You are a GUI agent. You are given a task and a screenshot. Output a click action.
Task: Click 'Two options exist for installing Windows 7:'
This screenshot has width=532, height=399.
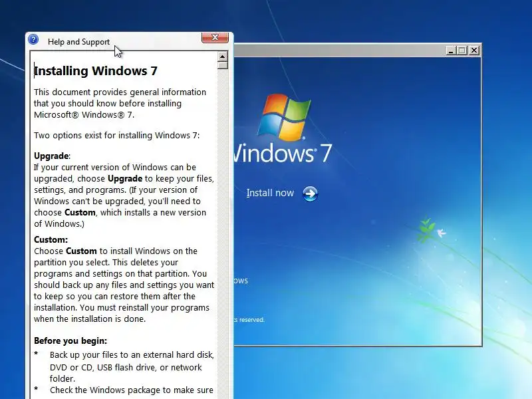(x=117, y=136)
